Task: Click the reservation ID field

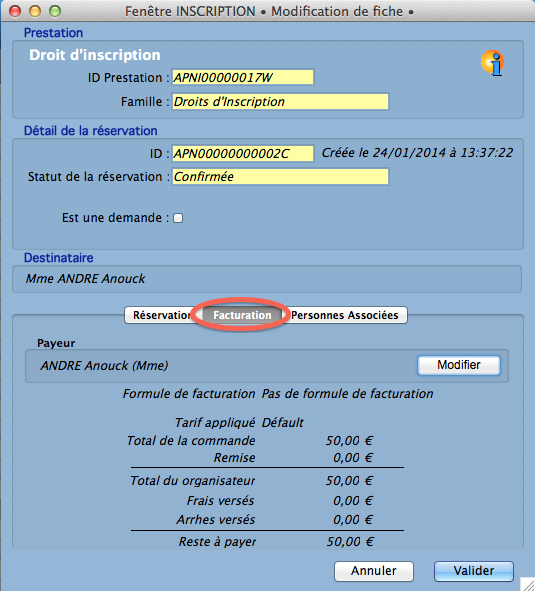Action: pos(242,153)
